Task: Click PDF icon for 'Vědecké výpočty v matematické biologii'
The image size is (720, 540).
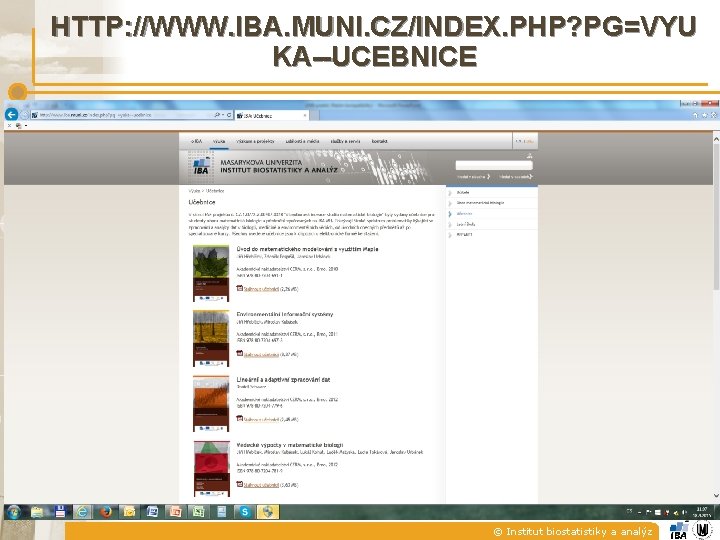Action: pos(239,484)
